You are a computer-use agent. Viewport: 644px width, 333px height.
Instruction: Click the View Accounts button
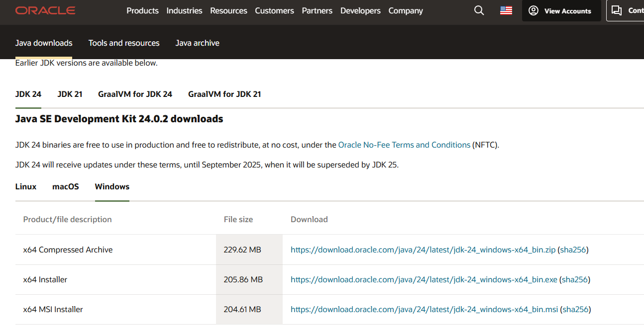(x=561, y=11)
